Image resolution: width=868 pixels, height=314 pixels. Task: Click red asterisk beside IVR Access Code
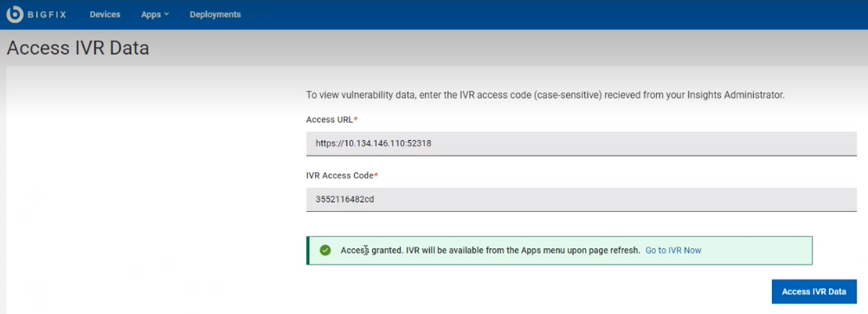376,175
